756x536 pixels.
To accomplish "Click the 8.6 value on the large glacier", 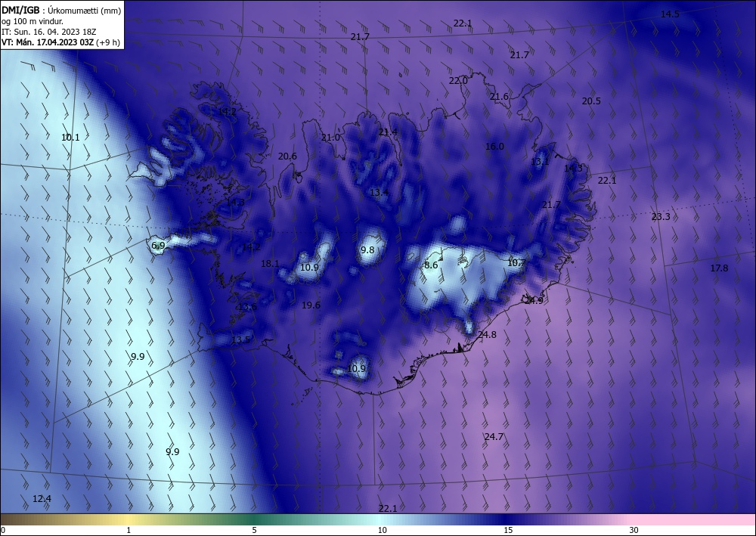I will tap(431, 265).
